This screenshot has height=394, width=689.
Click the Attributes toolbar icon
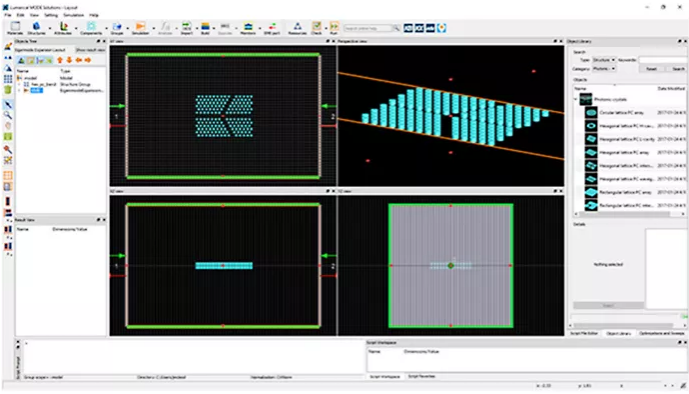tap(63, 28)
